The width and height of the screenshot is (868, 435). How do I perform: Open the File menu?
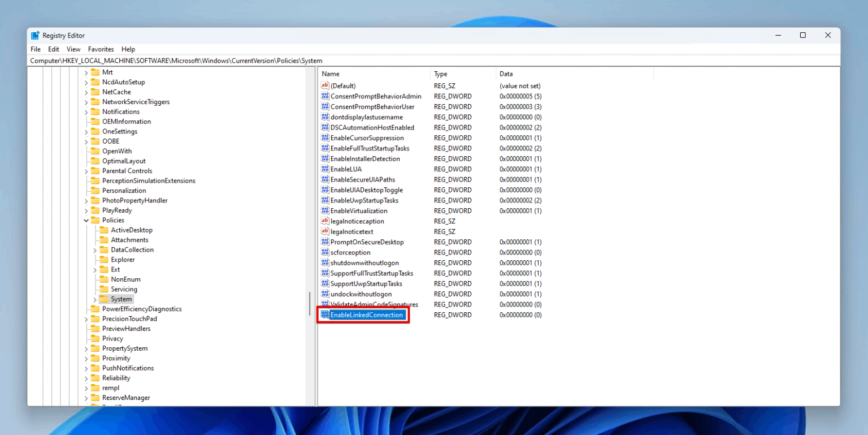(35, 49)
